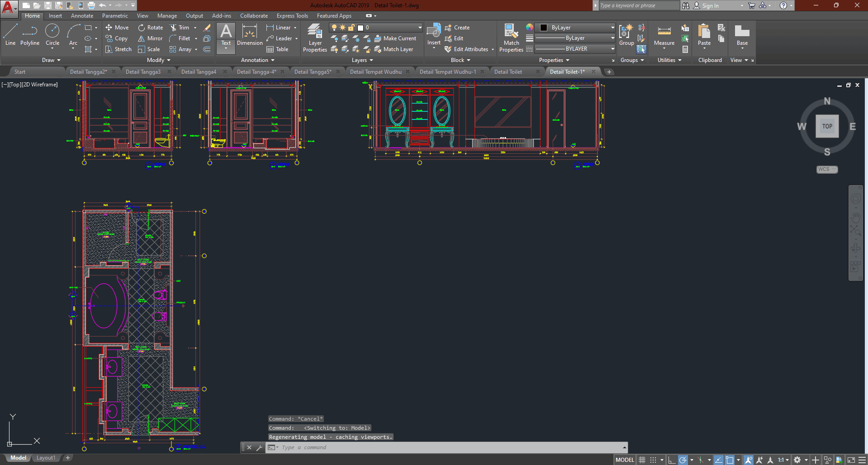
Task: Click the Edit Attributes button
Action: pyautogui.click(x=467, y=49)
